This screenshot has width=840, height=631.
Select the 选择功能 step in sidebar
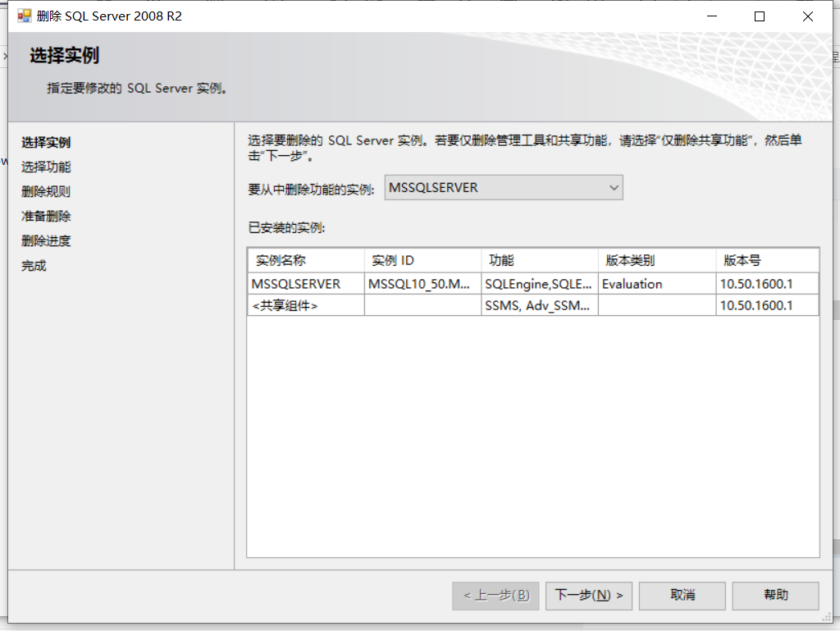click(46, 167)
